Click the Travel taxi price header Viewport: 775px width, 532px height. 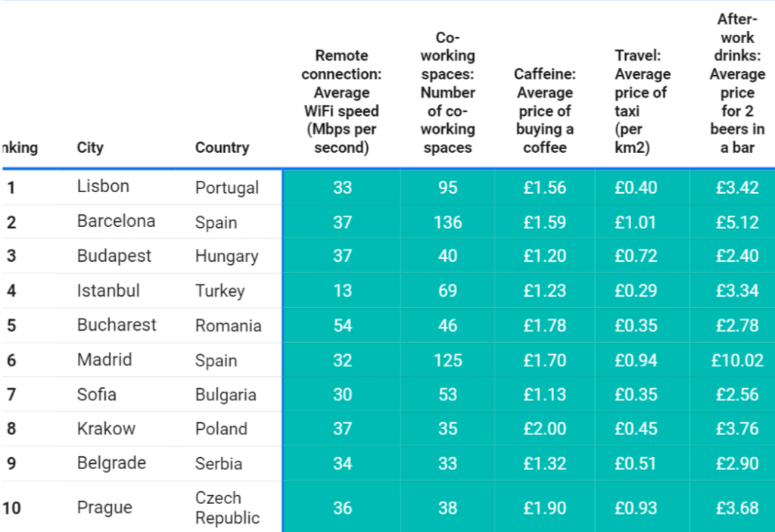click(x=642, y=101)
